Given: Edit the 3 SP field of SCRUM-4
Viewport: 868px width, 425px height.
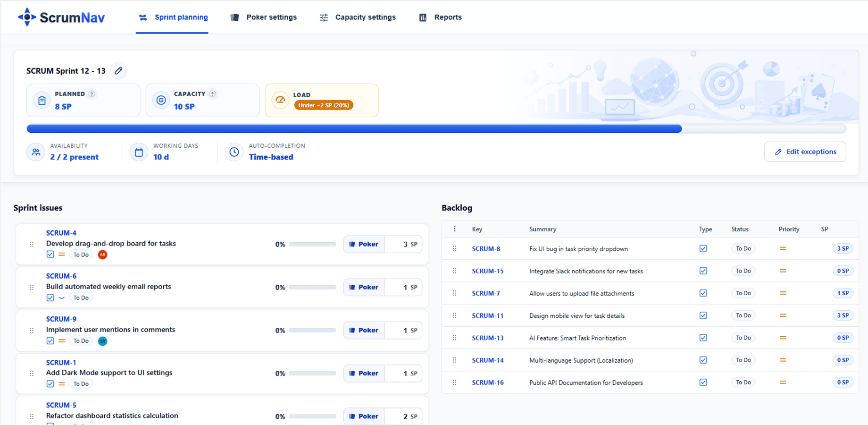Looking at the screenshot, I should point(403,245).
